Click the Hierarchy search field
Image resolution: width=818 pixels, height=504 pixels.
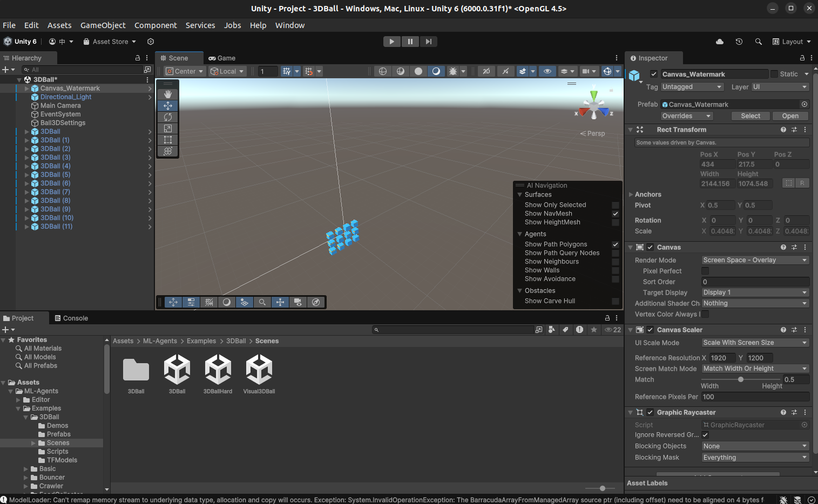point(82,70)
